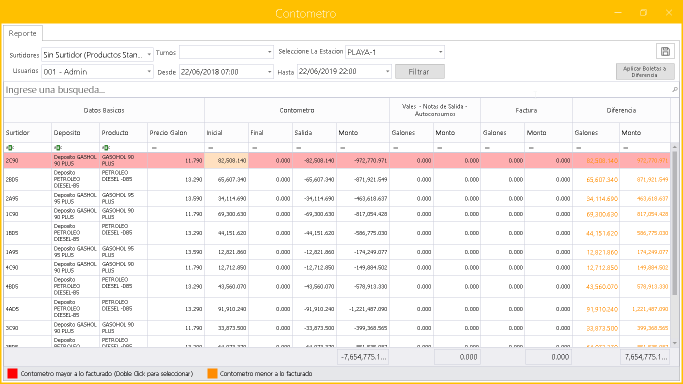683x384 pixels.
Task: Click the Hasta date field 22/06/2019 22:00
Action: pos(340,71)
